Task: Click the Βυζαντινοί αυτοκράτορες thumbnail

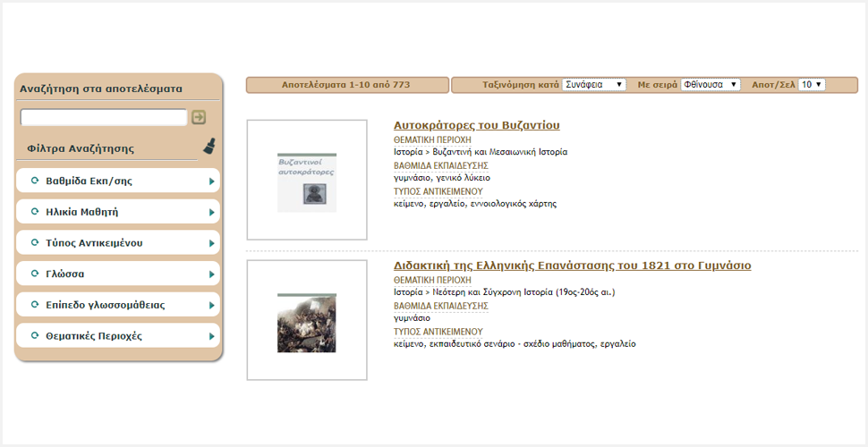Action: (307, 181)
